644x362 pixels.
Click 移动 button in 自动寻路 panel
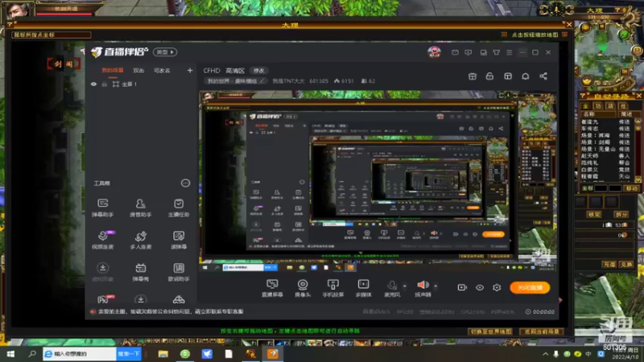pyautogui.click(x=631, y=188)
